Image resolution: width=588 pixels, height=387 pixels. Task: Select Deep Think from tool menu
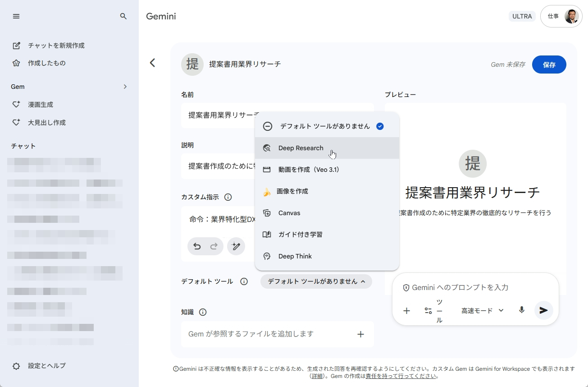(x=327, y=256)
